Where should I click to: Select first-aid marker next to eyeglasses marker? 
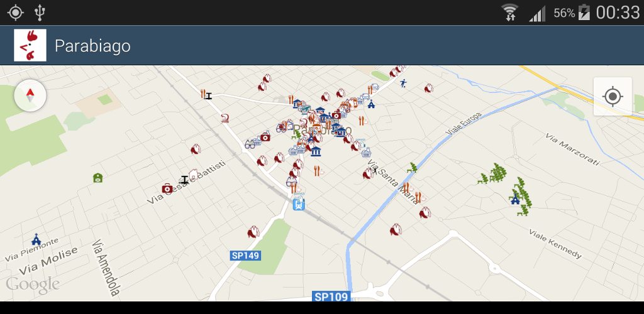pyautogui.click(x=266, y=136)
